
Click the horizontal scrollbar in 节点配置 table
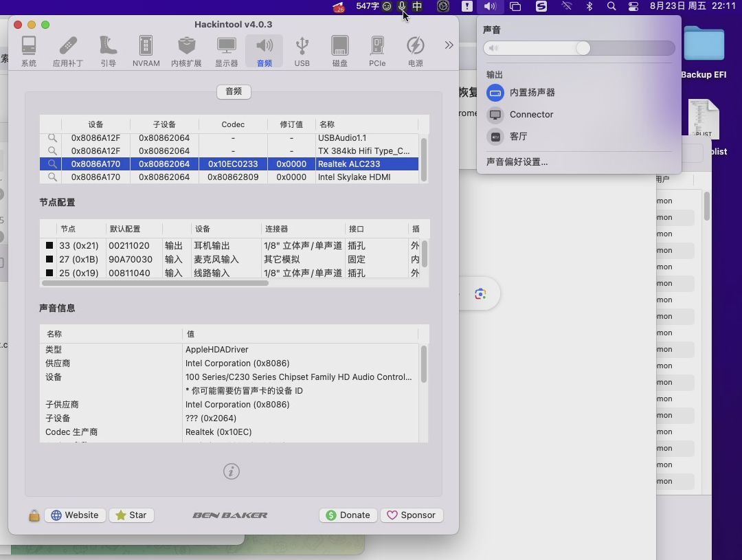155,283
